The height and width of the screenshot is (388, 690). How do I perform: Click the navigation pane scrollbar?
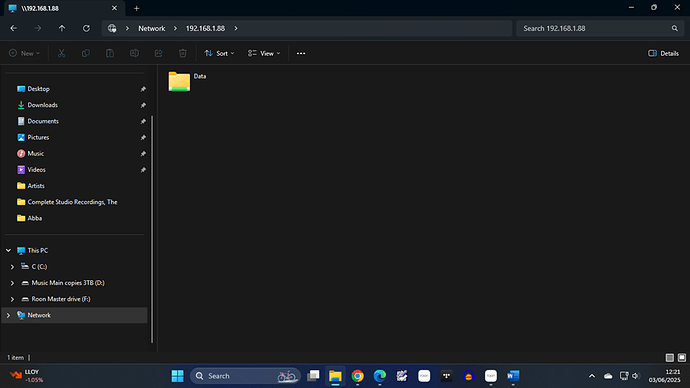(x=152, y=229)
